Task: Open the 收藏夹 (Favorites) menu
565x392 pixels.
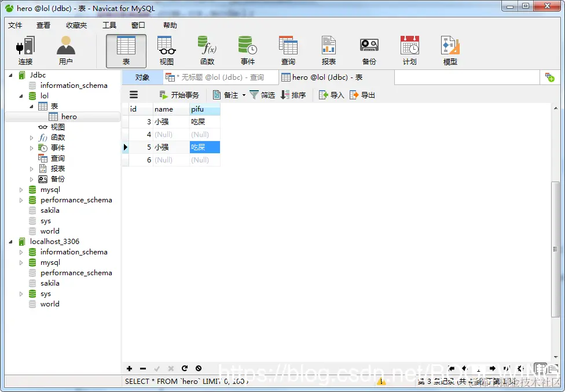Action: [76, 25]
